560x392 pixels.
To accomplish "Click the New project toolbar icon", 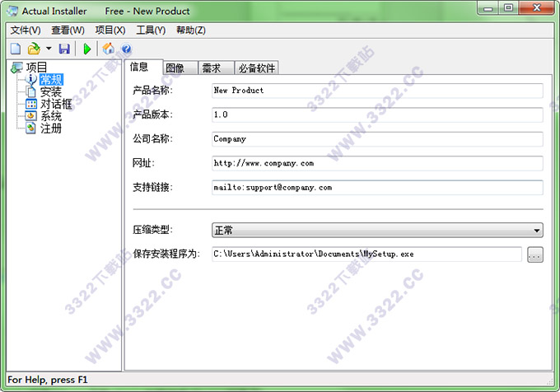I will coord(16,49).
